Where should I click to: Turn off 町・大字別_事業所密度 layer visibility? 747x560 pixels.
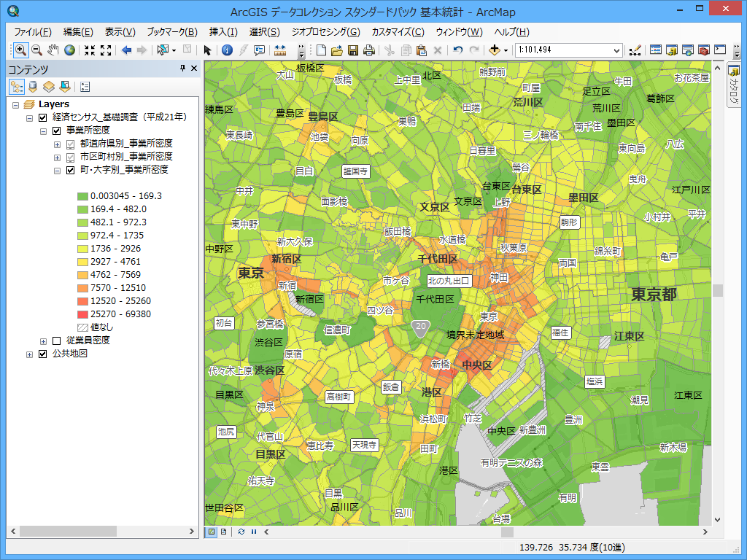coord(70,170)
